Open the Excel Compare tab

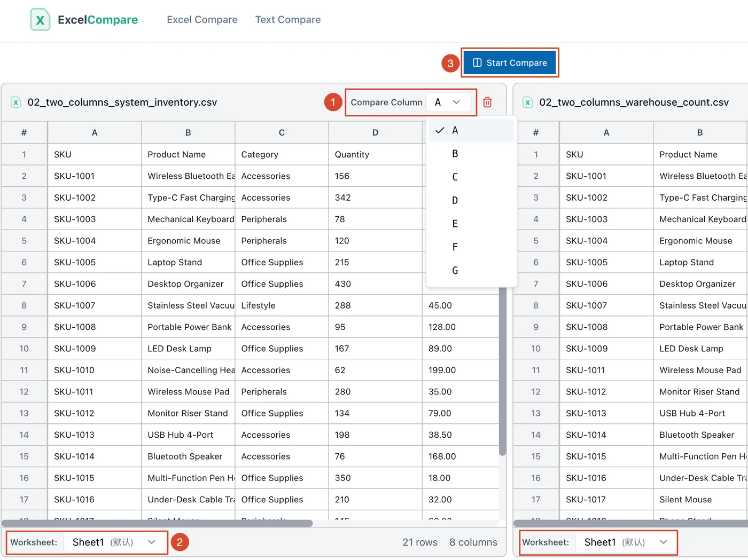(202, 20)
